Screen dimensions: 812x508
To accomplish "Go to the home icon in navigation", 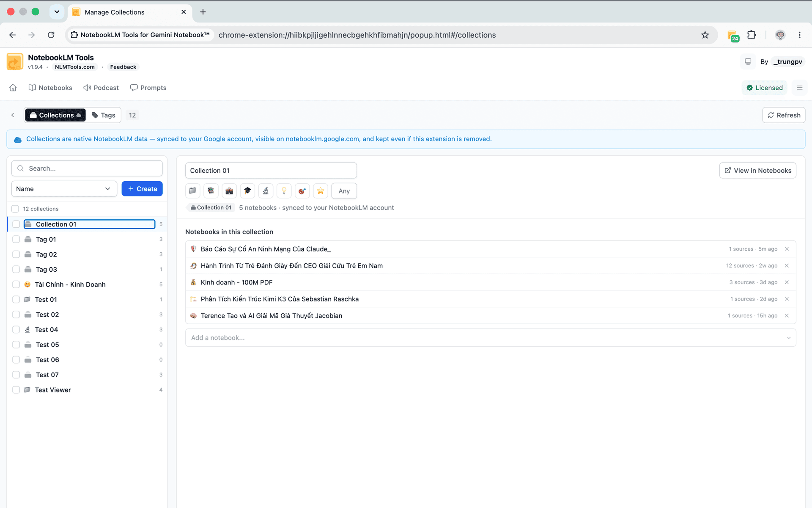I will click(13, 88).
